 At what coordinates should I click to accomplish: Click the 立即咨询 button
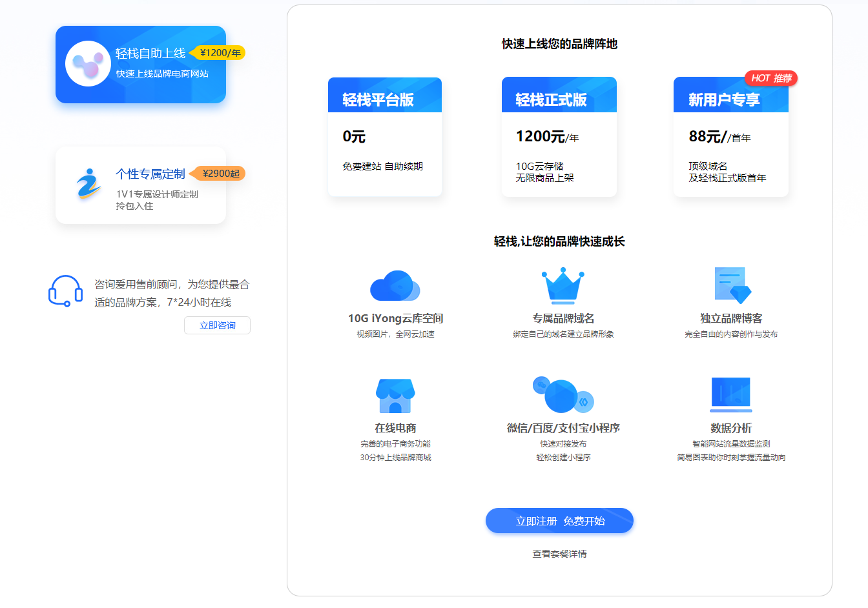[217, 325]
